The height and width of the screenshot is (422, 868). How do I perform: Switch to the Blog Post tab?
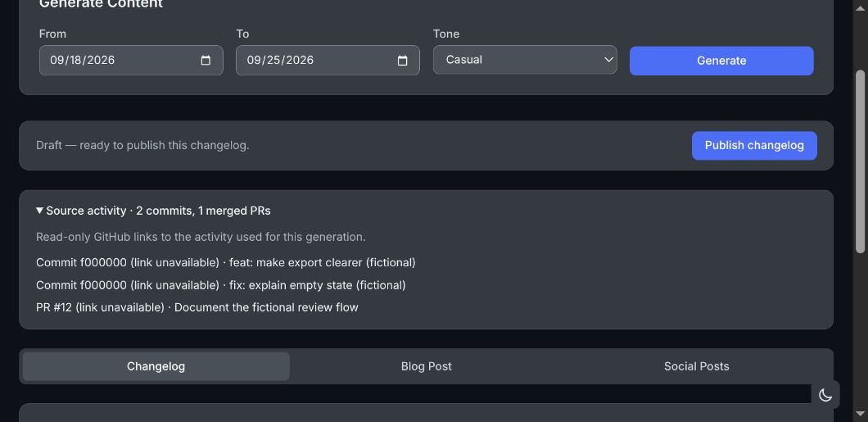click(427, 366)
